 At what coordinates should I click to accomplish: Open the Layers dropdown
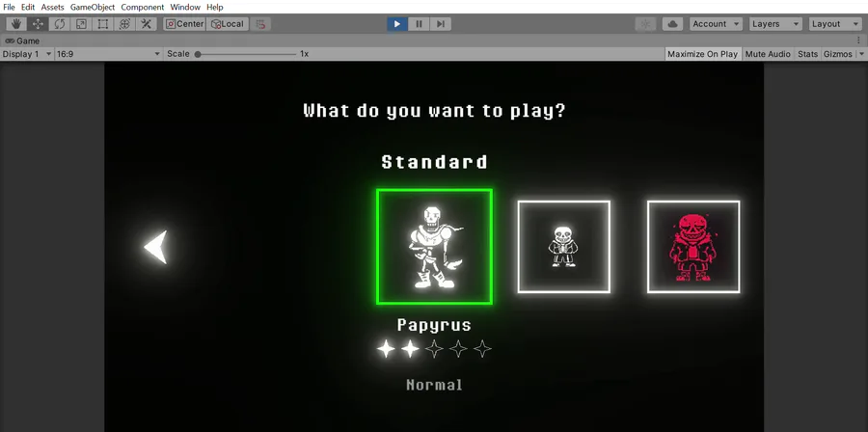775,24
